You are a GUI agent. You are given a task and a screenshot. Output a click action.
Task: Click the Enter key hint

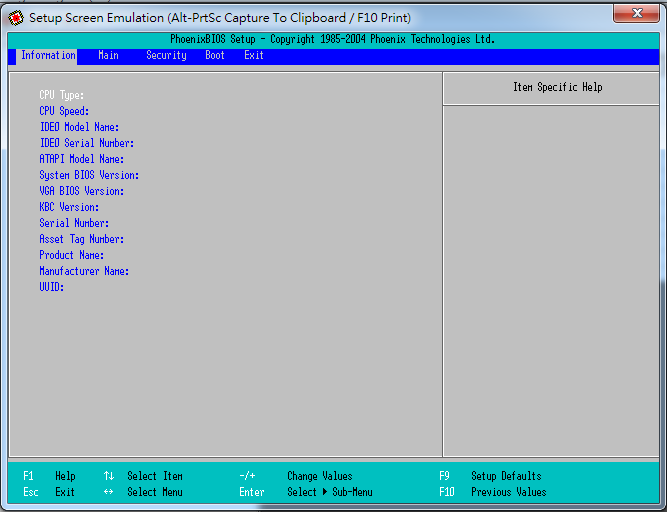[x=252, y=492]
